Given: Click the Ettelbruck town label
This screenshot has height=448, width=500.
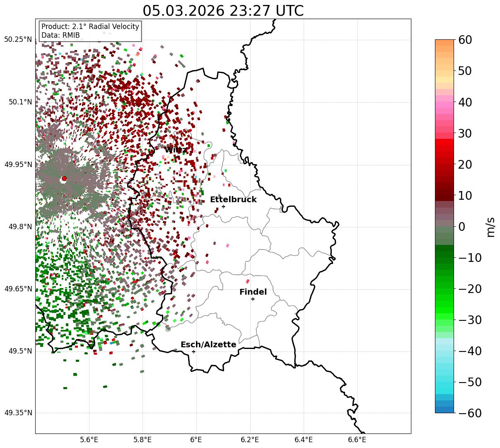Looking at the screenshot, I should [x=233, y=200].
